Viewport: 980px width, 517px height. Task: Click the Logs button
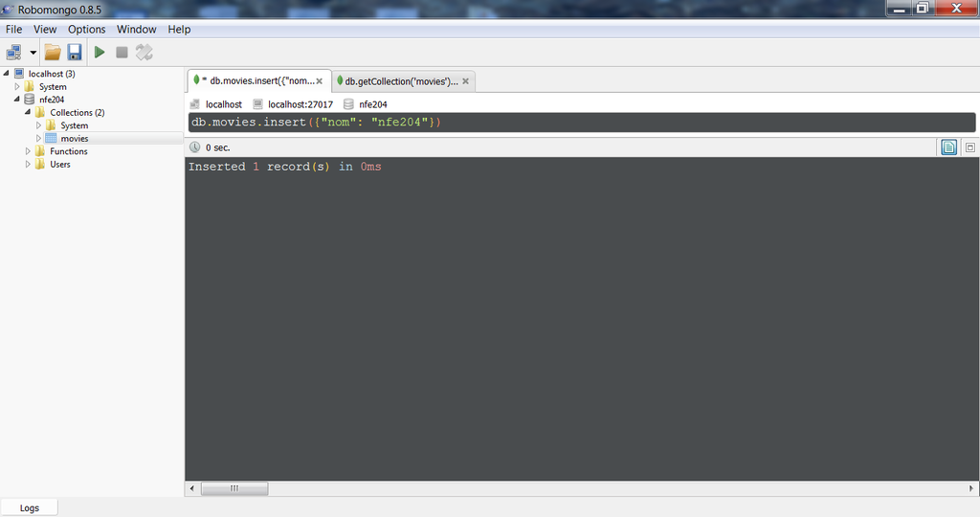click(30, 507)
